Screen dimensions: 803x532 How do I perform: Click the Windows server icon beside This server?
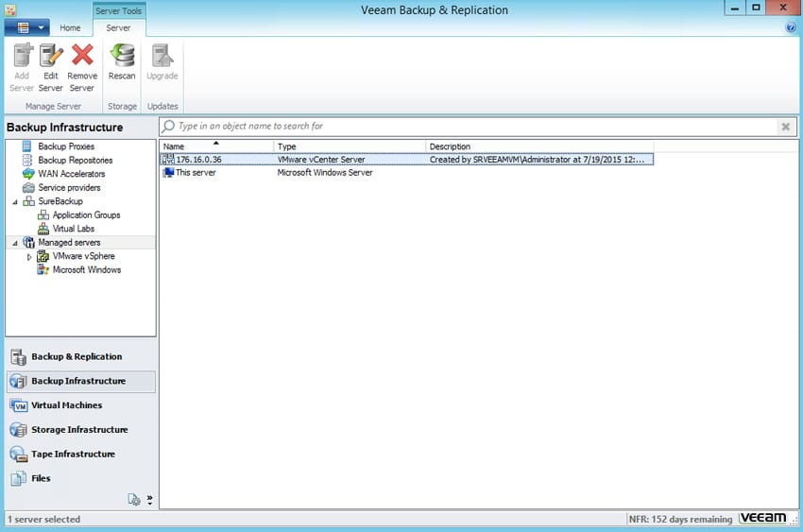click(168, 173)
